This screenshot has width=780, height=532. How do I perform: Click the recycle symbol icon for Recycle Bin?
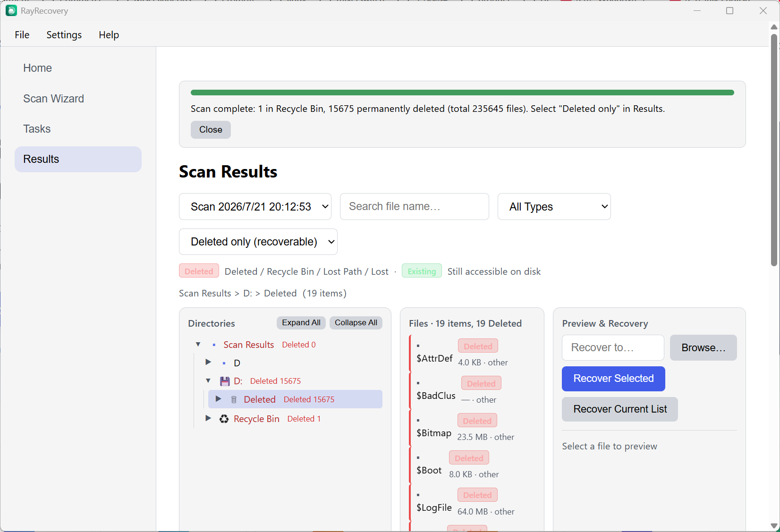224,419
